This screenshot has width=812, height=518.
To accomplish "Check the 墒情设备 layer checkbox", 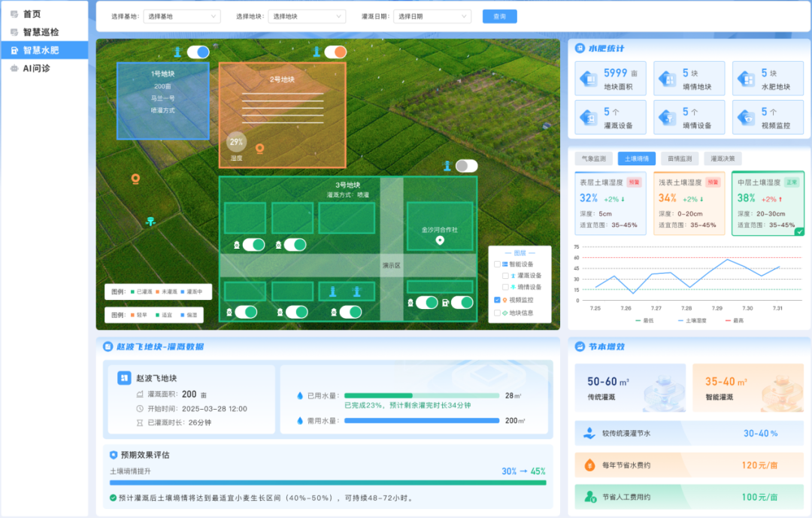I will [505, 287].
